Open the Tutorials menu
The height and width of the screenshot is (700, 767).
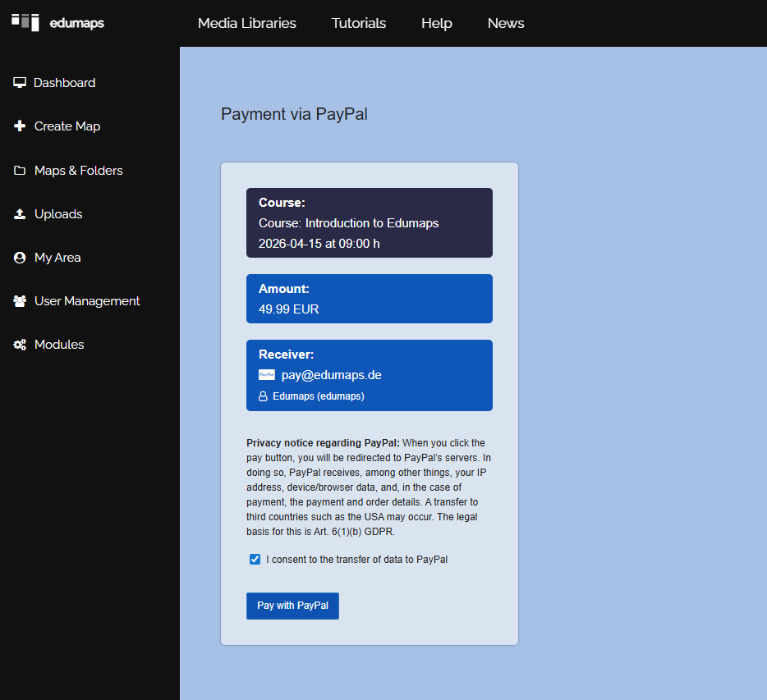pyautogui.click(x=358, y=23)
